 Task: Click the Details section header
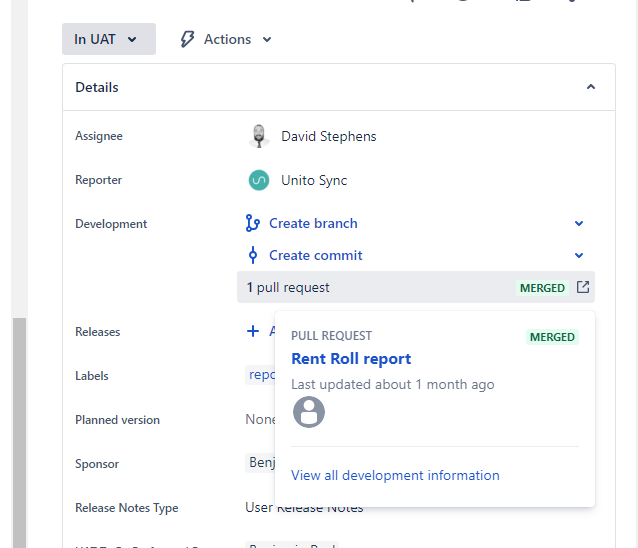(x=339, y=87)
